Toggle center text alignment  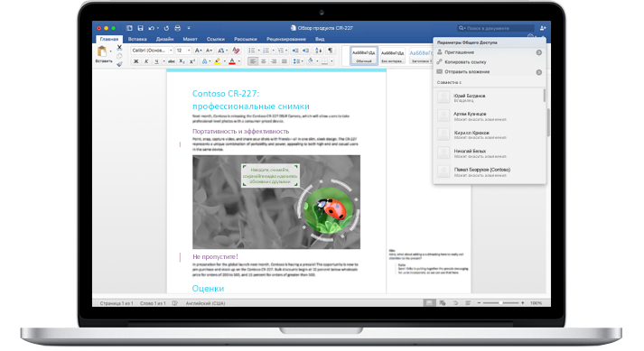pos(263,61)
